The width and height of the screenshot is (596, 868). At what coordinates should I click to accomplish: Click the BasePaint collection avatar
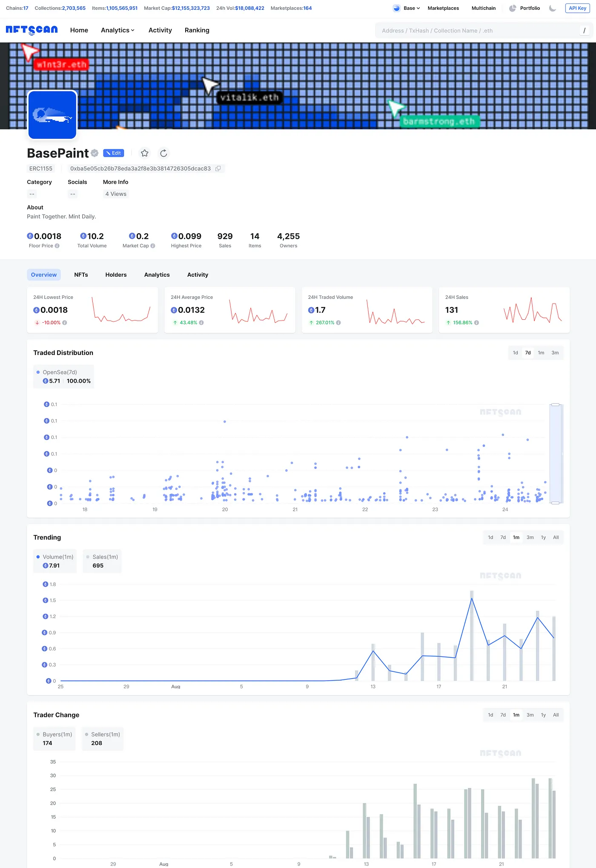52,115
